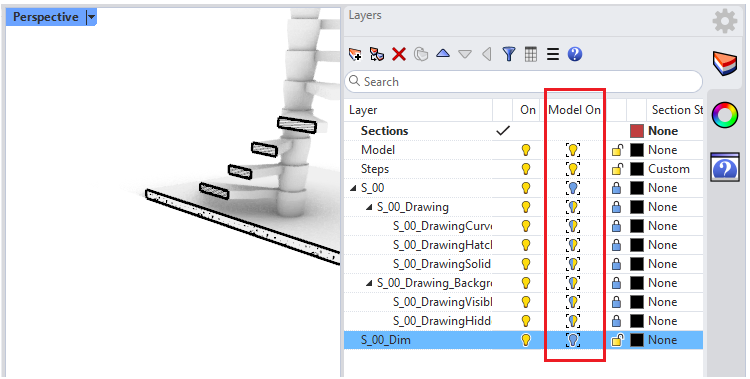Click None section style for Model

(662, 150)
